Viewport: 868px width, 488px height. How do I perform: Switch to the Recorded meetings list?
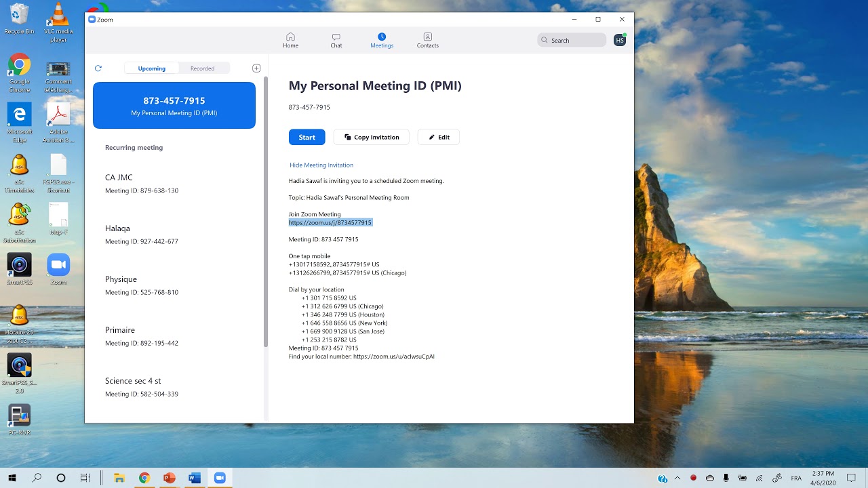coord(203,68)
